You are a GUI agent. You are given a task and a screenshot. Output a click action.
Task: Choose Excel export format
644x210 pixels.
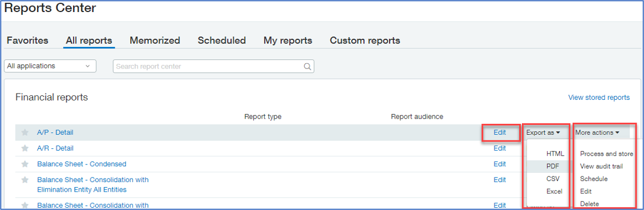554,191
